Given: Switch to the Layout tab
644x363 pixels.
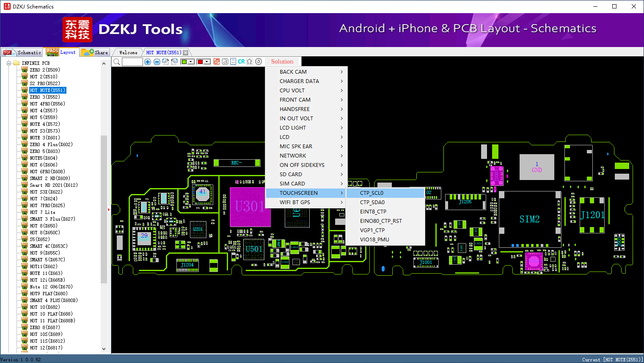Looking at the screenshot, I should click(x=61, y=52).
